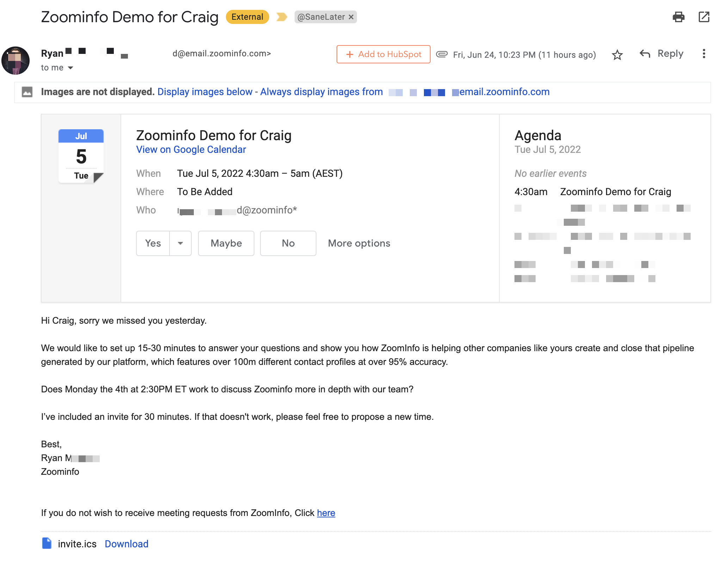Screen dimensions: 728x572
Task: Click the yellow importance marker icon
Action: (x=282, y=17)
